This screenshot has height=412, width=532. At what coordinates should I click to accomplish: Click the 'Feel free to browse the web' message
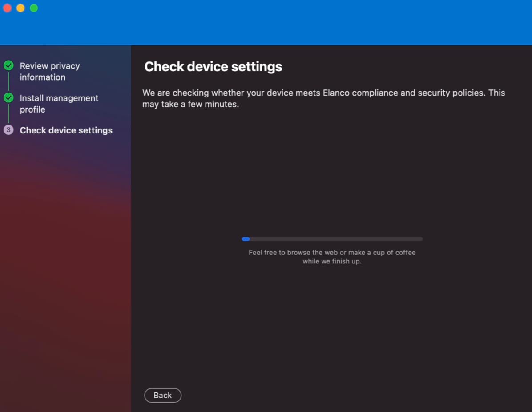[x=332, y=257]
